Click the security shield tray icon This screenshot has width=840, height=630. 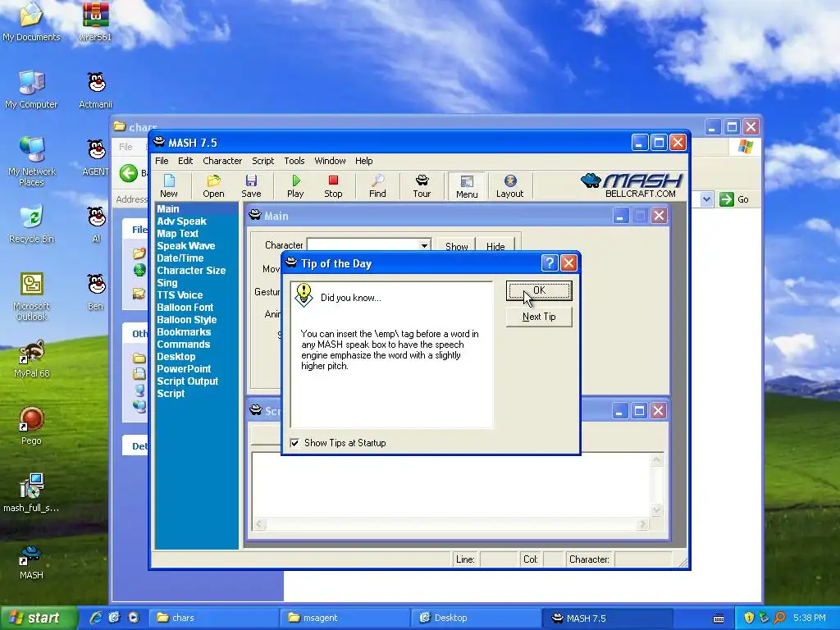(x=748, y=619)
